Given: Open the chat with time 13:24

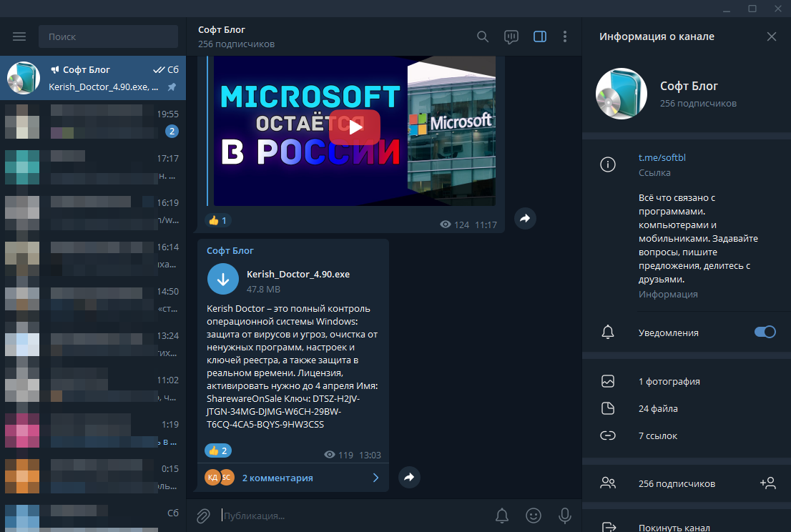Looking at the screenshot, I should click(93, 345).
